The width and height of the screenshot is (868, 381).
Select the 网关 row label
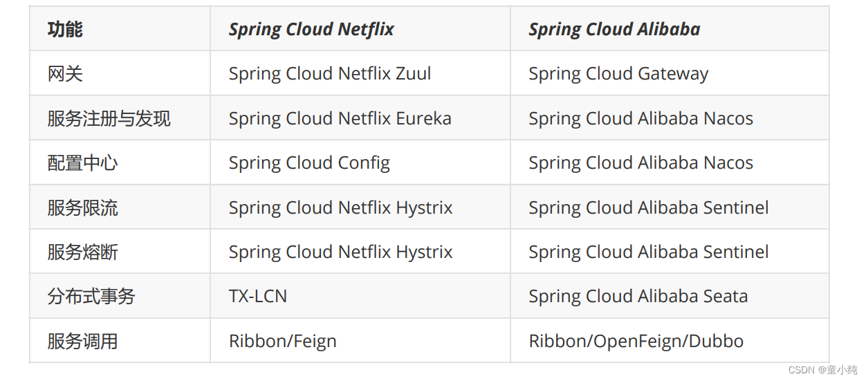pos(65,74)
